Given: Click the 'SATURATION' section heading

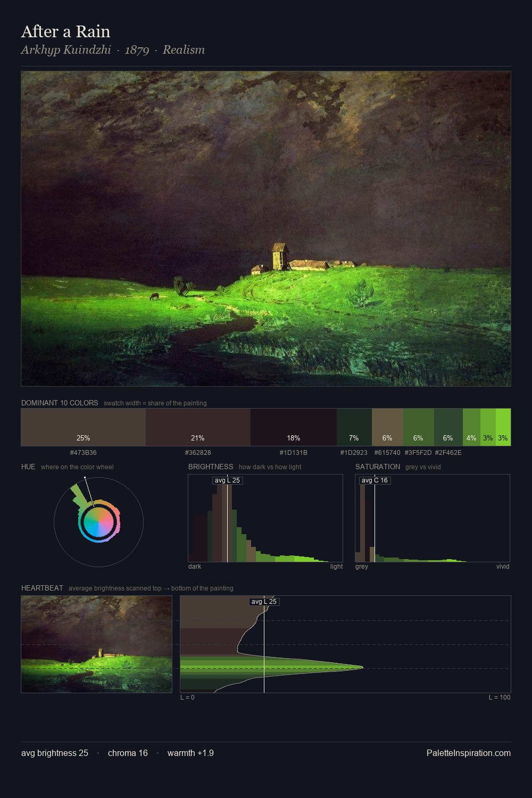Looking at the screenshot, I should coord(378,467).
